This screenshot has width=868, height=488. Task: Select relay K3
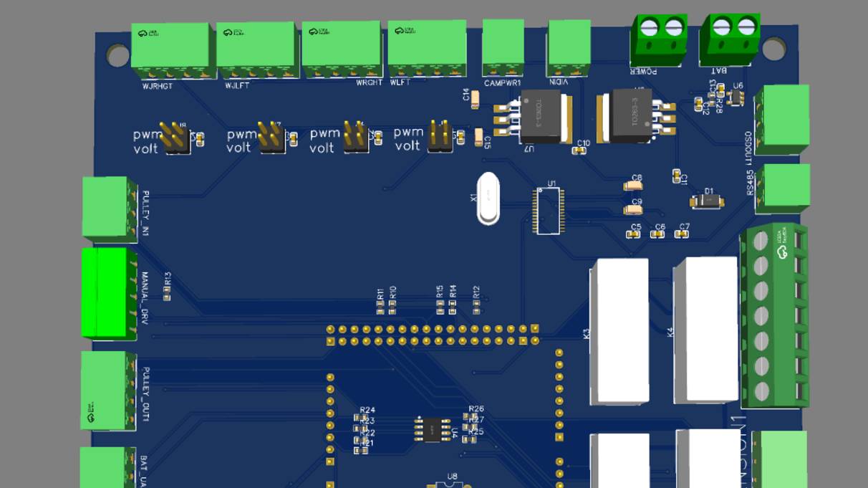[619, 332]
